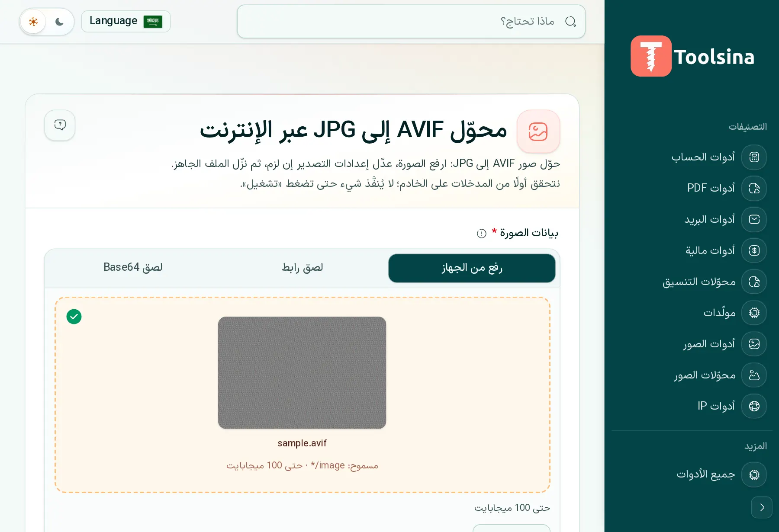Select the رفع من الجهاز tab
Image resolution: width=779 pixels, height=532 pixels.
tap(472, 268)
